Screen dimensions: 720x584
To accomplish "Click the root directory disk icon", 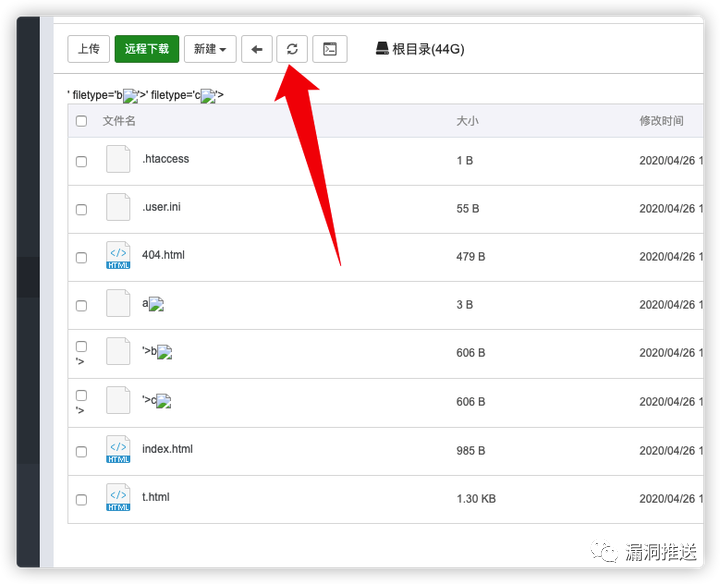I will click(x=382, y=49).
